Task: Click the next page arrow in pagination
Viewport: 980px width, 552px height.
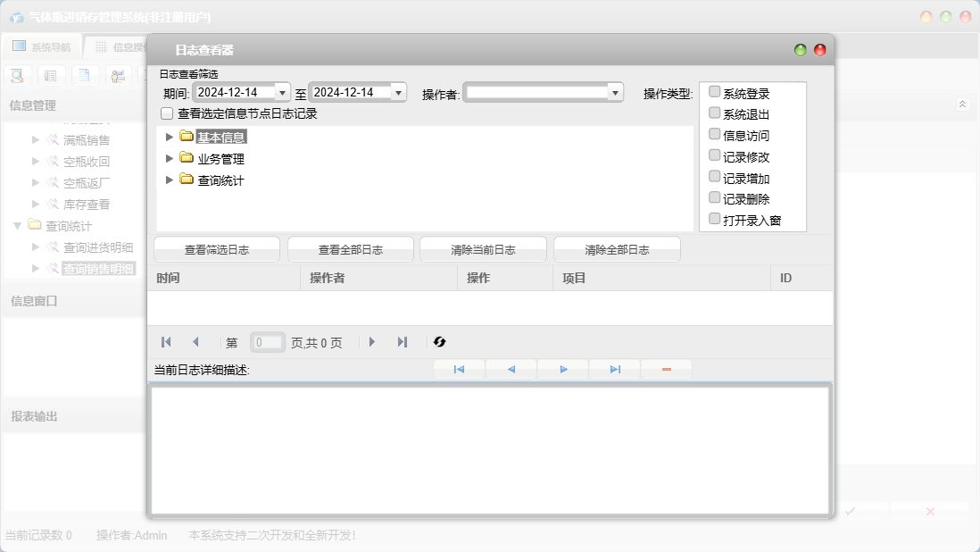Action: pyautogui.click(x=372, y=342)
